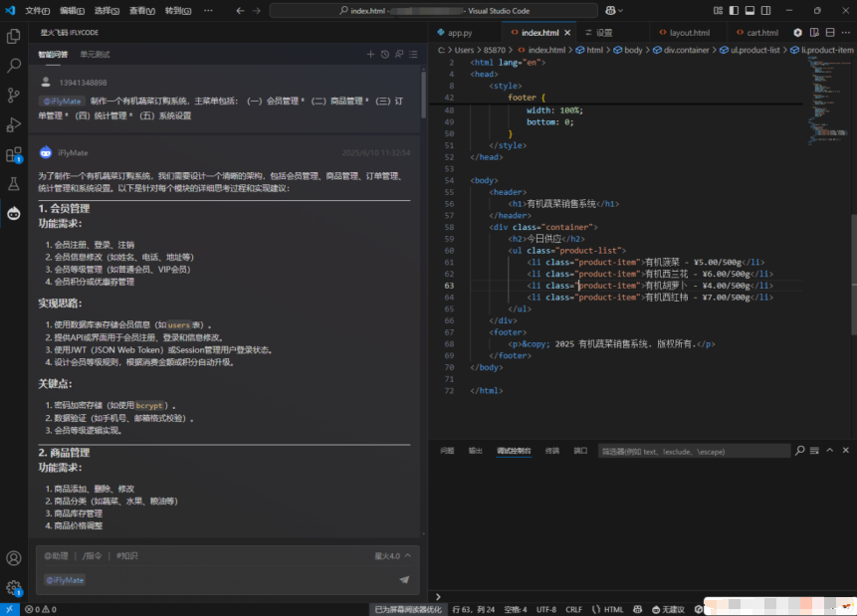
Task: Open the 终端 panel tab
Action: pos(552,451)
